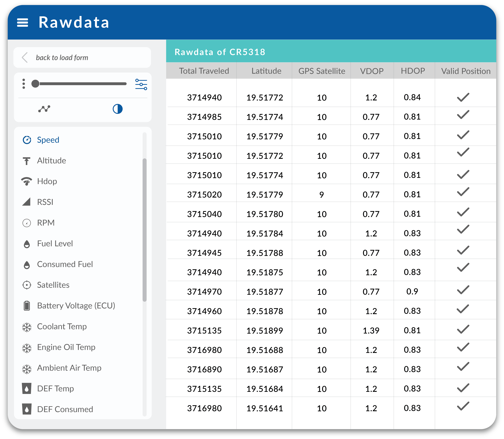Select the Altitude list item
This screenshot has width=504, height=439.
pyautogui.click(x=51, y=161)
